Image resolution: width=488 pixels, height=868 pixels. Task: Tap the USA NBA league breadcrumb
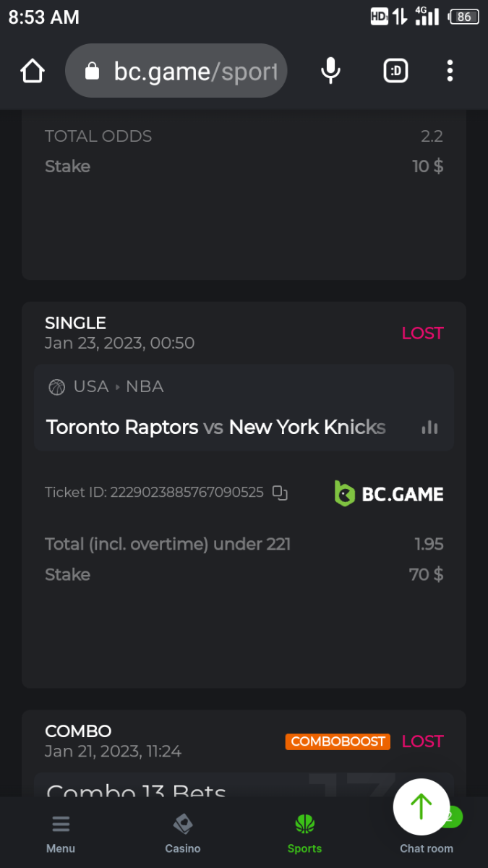[x=119, y=387]
